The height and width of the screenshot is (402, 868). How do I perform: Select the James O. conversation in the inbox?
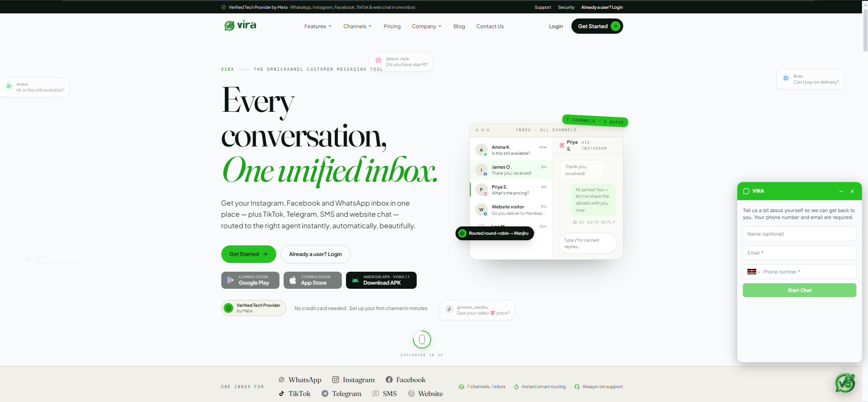point(511,170)
